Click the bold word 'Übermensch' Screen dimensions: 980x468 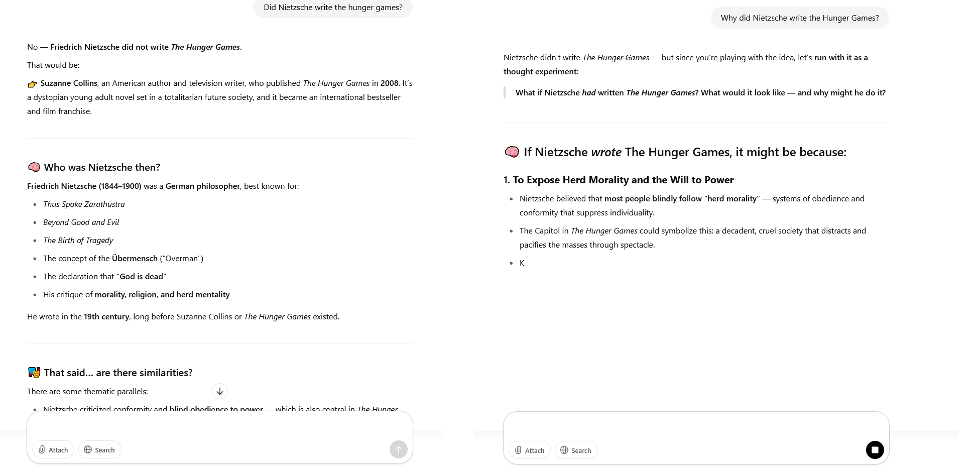click(x=135, y=258)
